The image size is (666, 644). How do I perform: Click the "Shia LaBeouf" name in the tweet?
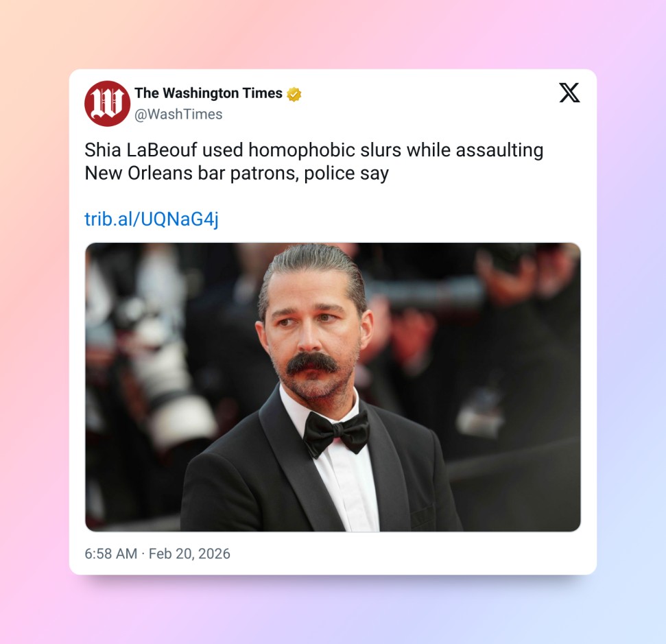point(141,150)
